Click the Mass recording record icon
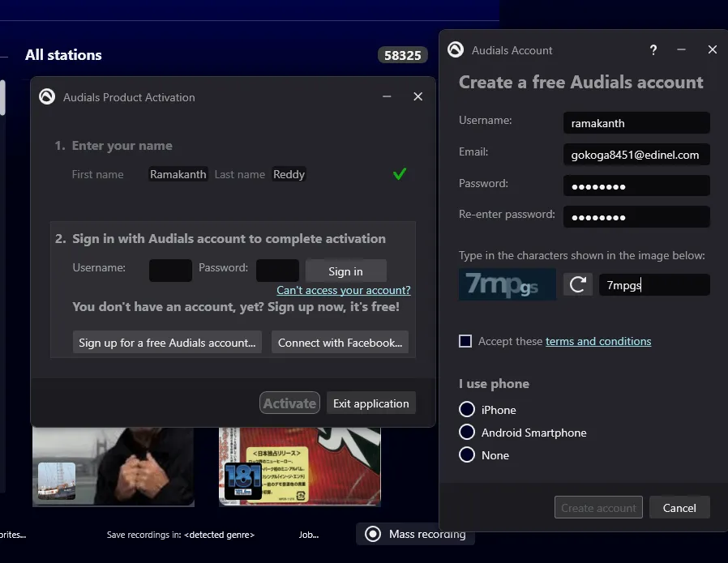728x563 pixels. tap(373, 534)
